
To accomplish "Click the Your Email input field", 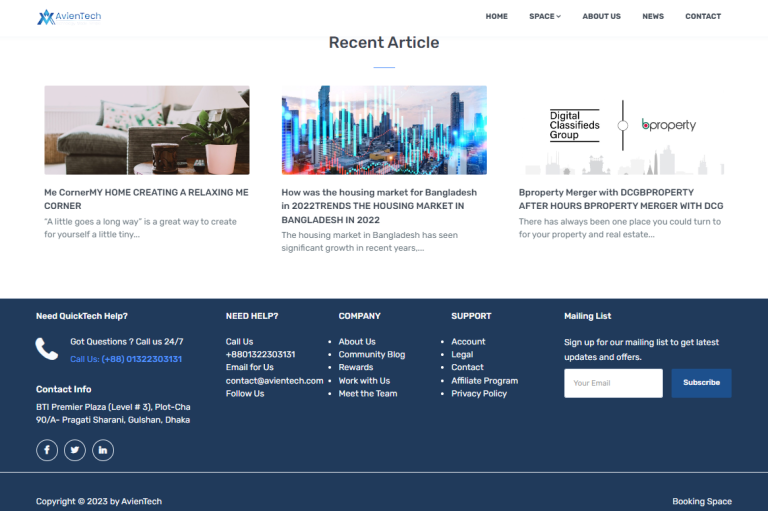I will coord(613,383).
